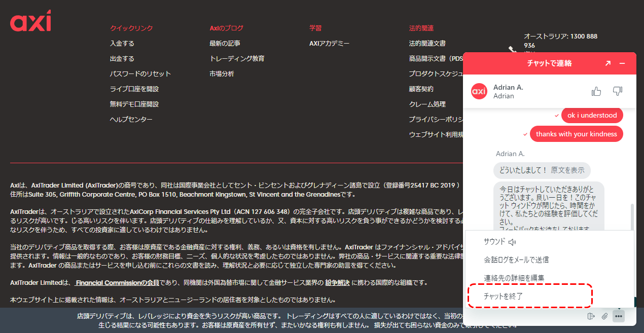Click 'thanks with your kindness' chat bubble
The height and width of the screenshot is (333, 644).
tap(577, 134)
